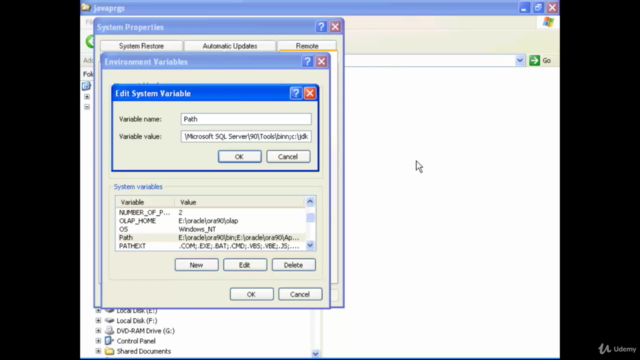640x360 pixels.
Task: Click the desktop icon in folder tree
Action: coord(86,86)
